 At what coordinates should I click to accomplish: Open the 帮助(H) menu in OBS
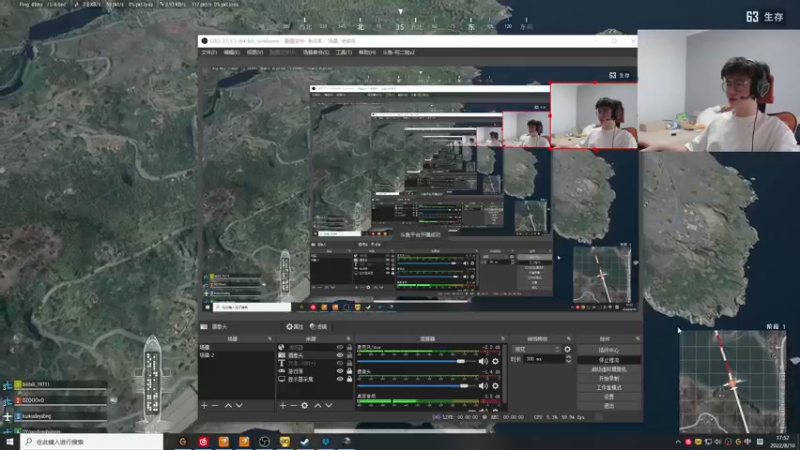(367, 53)
